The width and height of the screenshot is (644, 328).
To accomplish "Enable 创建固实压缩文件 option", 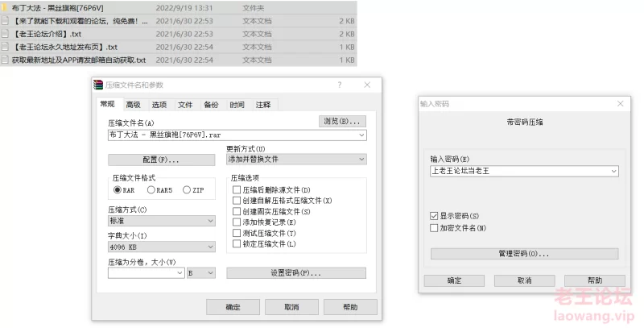I will point(236,211).
